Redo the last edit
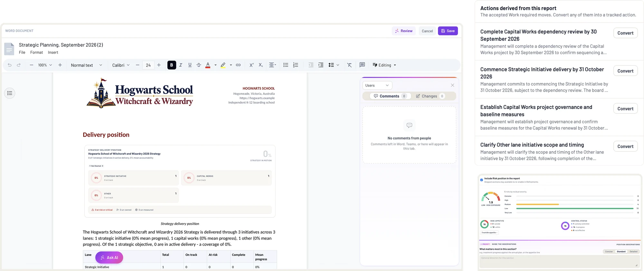 click(19, 65)
